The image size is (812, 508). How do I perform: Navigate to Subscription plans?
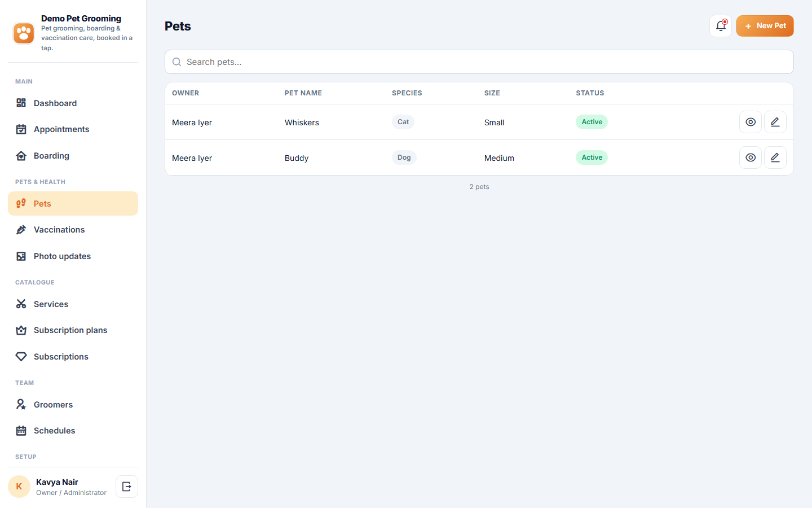pyautogui.click(x=73, y=330)
